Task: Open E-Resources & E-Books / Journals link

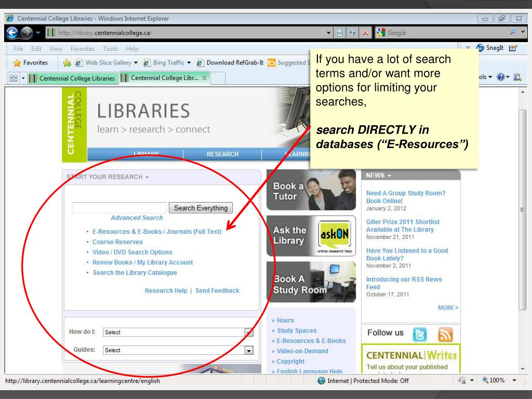Action: pos(157,231)
